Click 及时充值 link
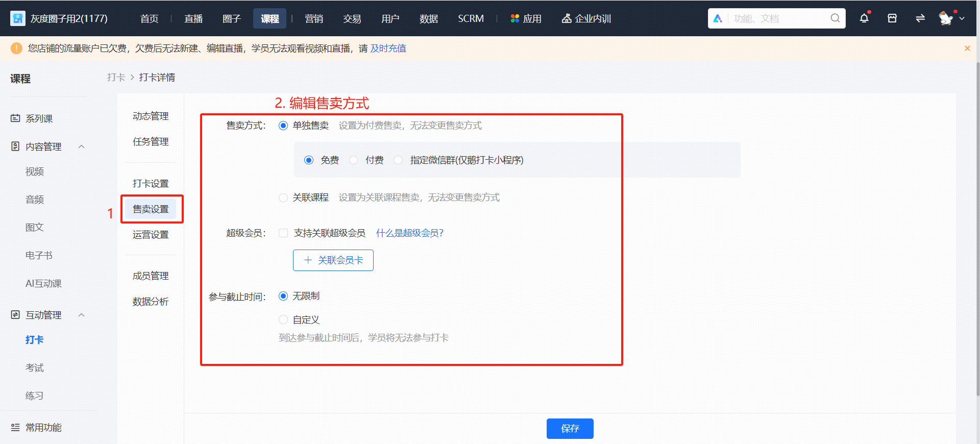This screenshot has height=444, width=980. point(388,48)
